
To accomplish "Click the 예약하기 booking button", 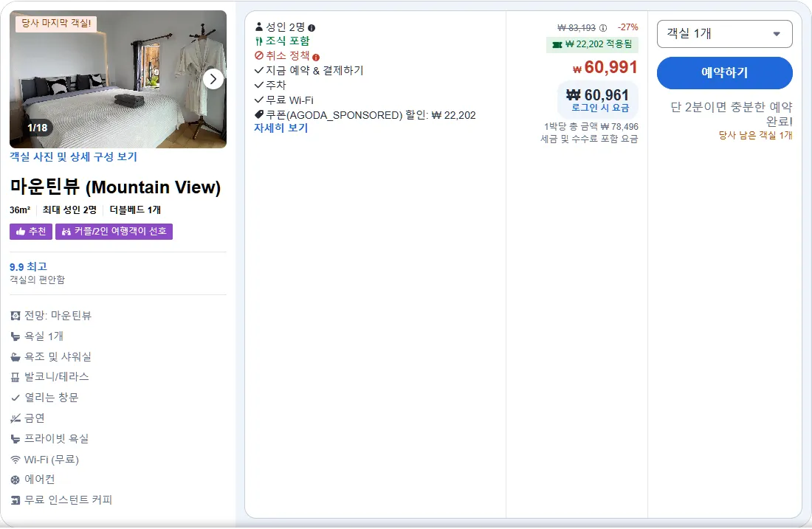I will (724, 73).
